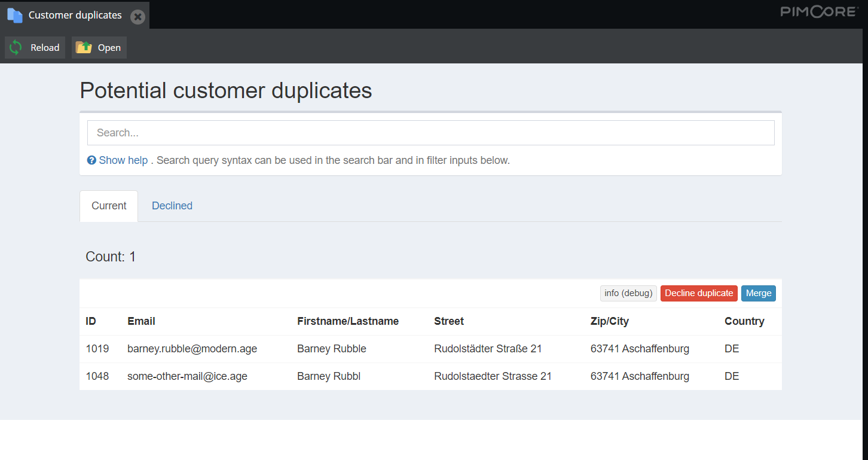Click the Decline duplicate button

699,293
